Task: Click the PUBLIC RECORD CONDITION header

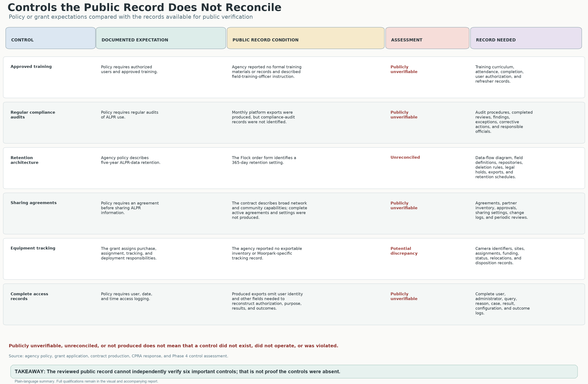Action: pos(306,38)
